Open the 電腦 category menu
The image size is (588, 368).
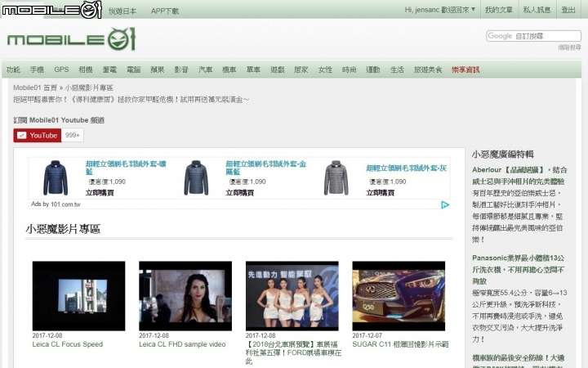click(x=133, y=70)
